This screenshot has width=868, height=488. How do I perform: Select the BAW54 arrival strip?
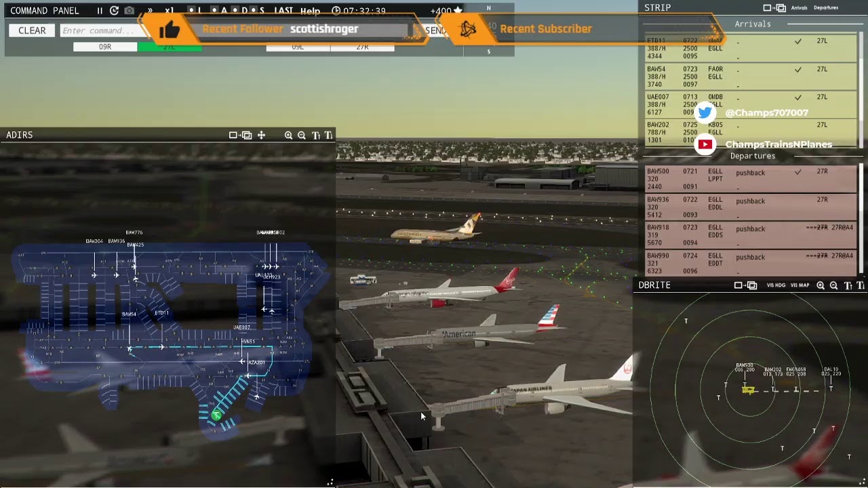click(751, 77)
